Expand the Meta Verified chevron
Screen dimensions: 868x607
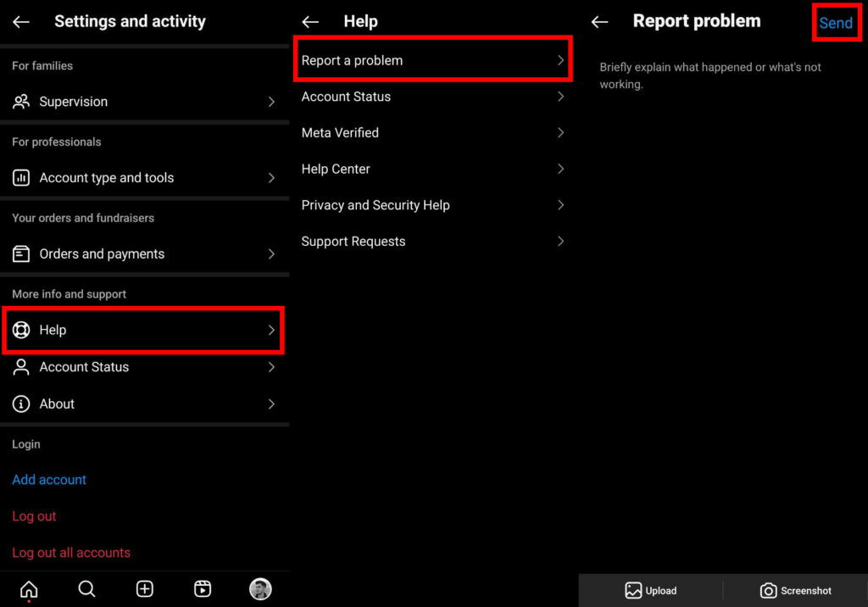click(x=560, y=133)
